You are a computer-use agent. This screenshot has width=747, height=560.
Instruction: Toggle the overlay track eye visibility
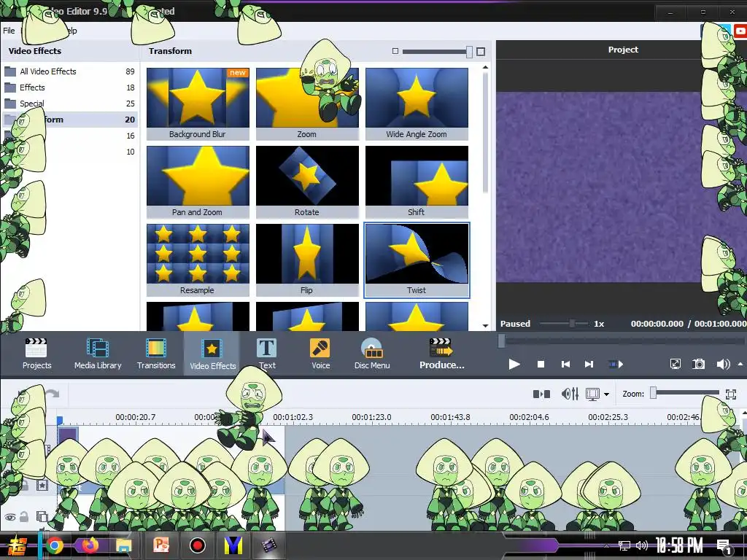click(x=9, y=517)
